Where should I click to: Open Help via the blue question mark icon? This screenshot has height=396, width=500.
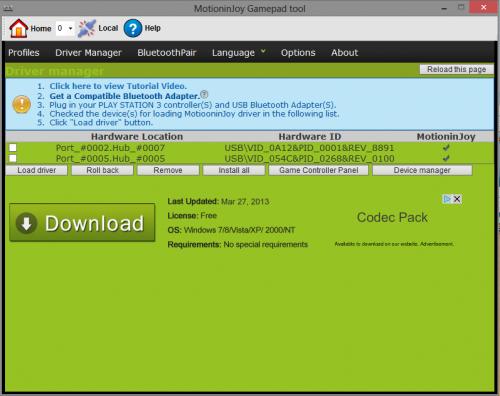click(x=133, y=28)
